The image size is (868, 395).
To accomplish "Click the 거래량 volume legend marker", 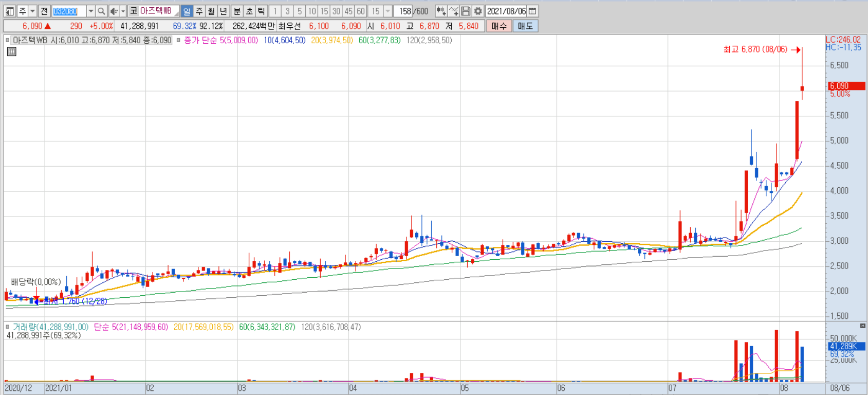I will (7, 327).
